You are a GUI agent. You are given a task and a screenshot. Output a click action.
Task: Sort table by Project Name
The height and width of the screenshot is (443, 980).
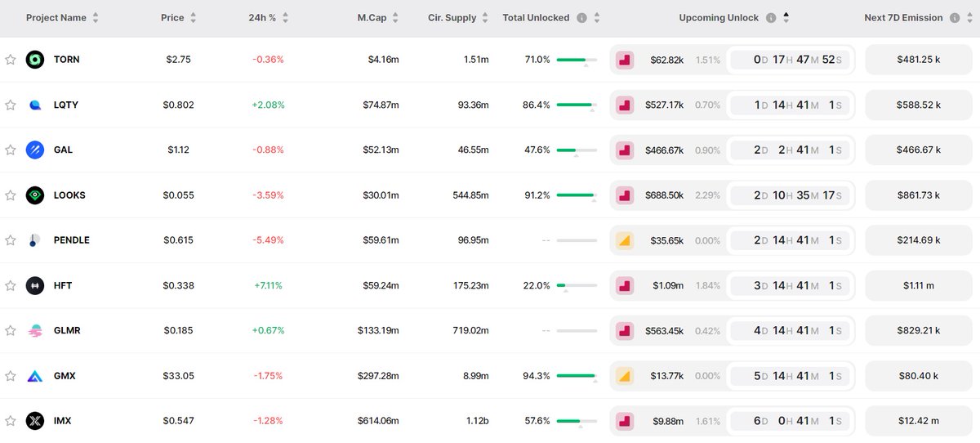pyautogui.click(x=96, y=18)
